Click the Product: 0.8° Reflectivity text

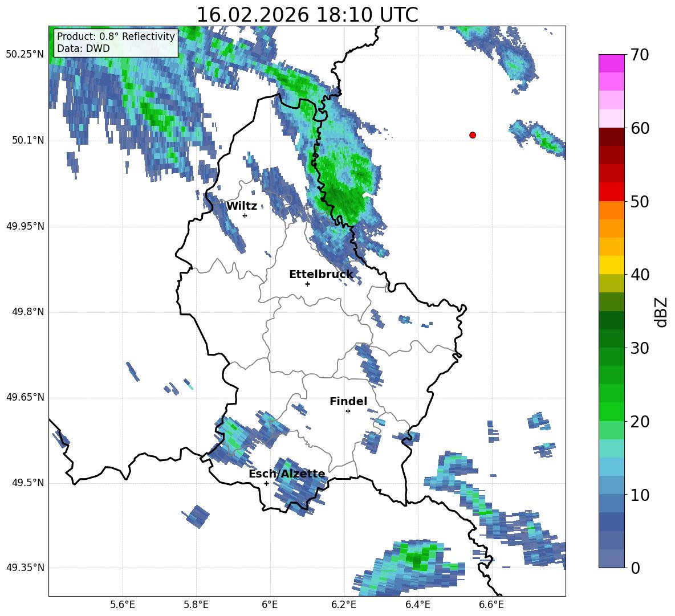point(116,36)
